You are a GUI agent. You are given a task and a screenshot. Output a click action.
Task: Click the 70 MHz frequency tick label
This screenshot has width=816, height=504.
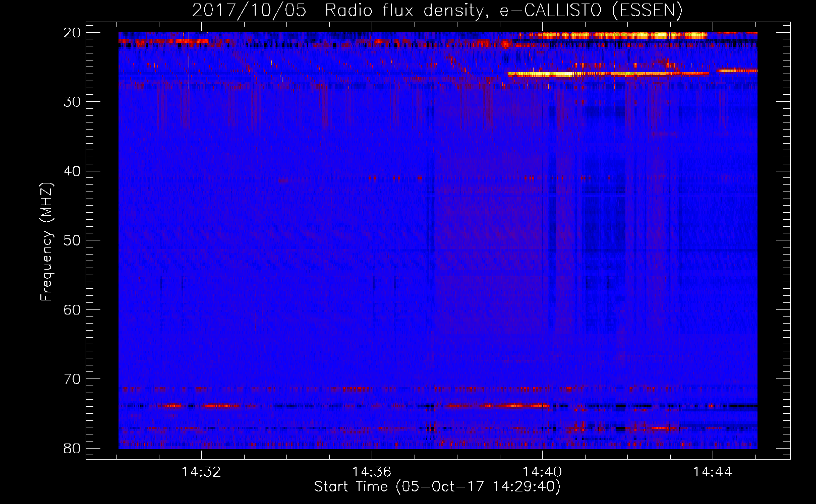(x=73, y=379)
